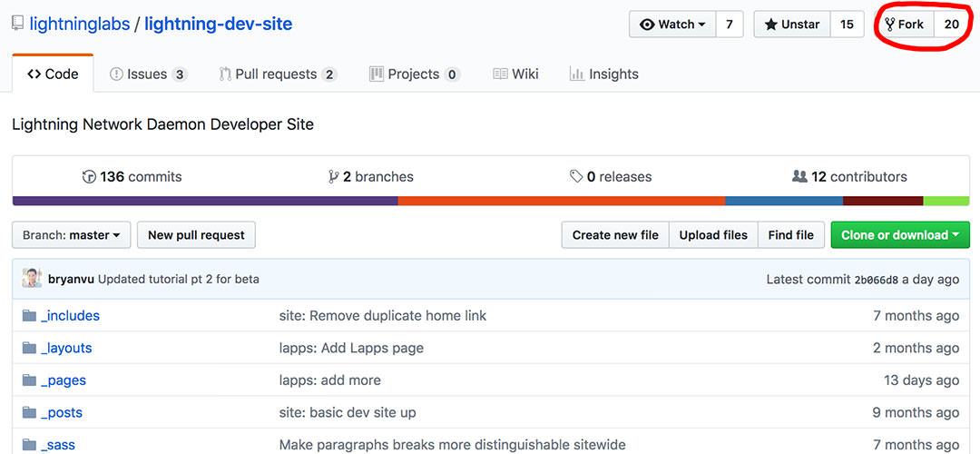Viewport: 980px width, 454px height.
Task: Switch to the Issues tab
Action: click(148, 74)
